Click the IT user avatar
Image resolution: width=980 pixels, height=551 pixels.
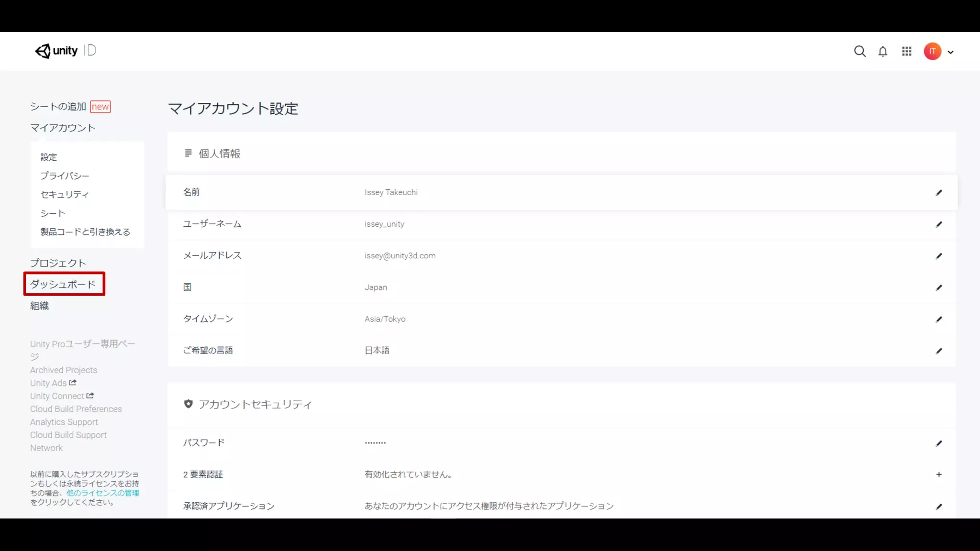[x=932, y=51]
